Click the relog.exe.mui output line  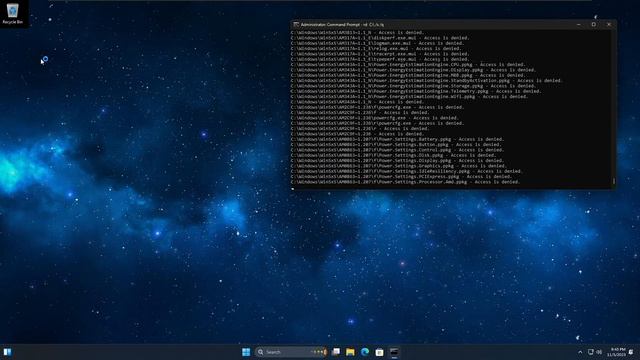coord(375,49)
